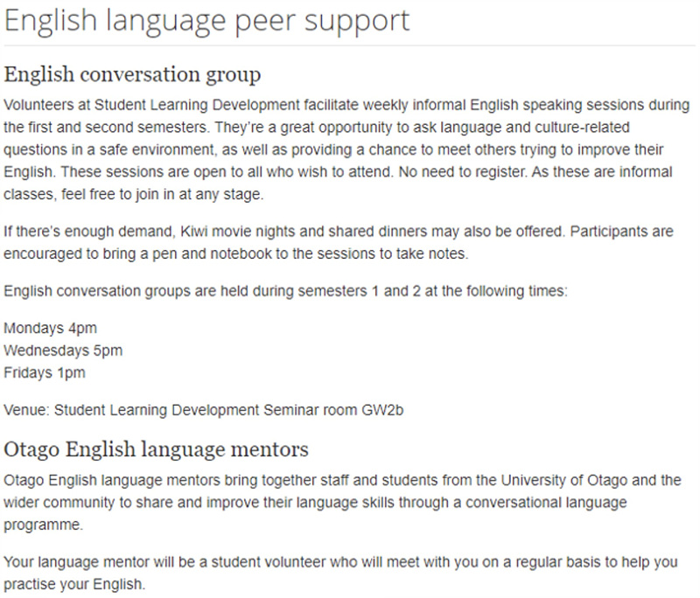Click the Fridays 1pm session time
Image resolution: width=700 pixels, height=598 pixels.
(x=45, y=372)
